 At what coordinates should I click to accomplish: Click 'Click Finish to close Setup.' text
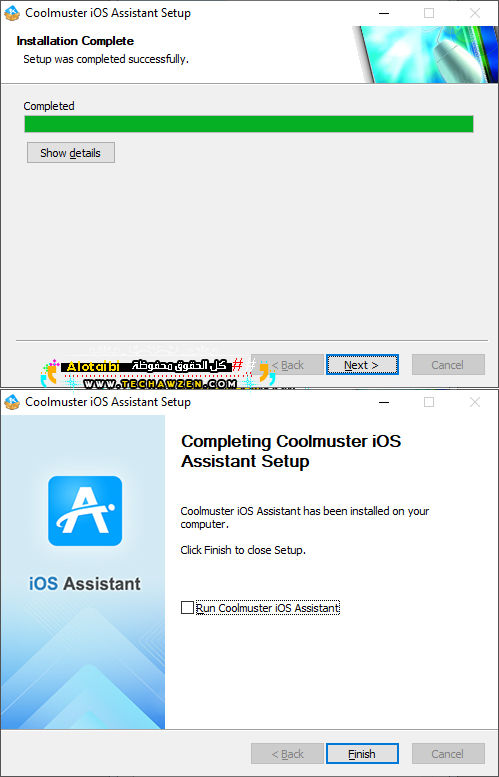click(243, 550)
